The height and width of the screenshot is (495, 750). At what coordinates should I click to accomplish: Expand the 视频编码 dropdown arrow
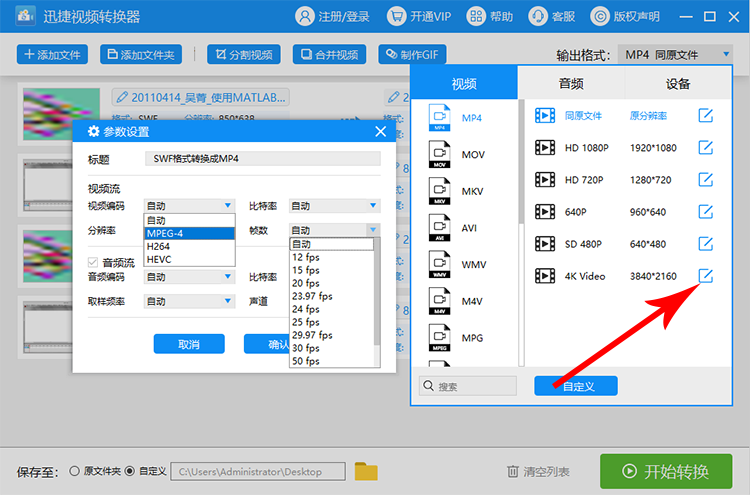coord(228,206)
